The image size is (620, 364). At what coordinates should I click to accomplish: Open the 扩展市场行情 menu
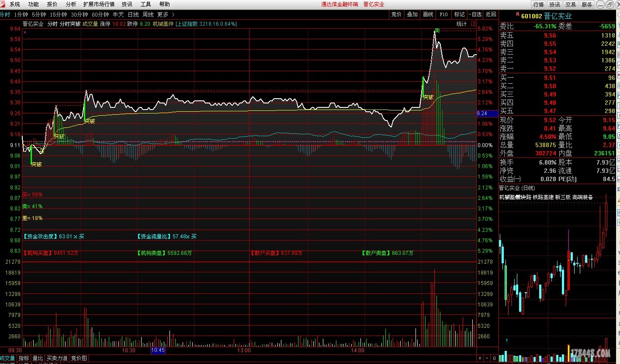pyautogui.click(x=99, y=4)
